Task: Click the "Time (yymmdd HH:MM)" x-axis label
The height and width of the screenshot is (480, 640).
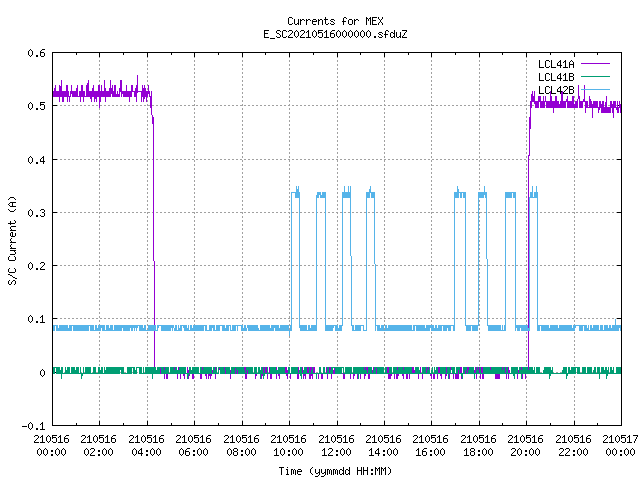Action: coord(335,471)
